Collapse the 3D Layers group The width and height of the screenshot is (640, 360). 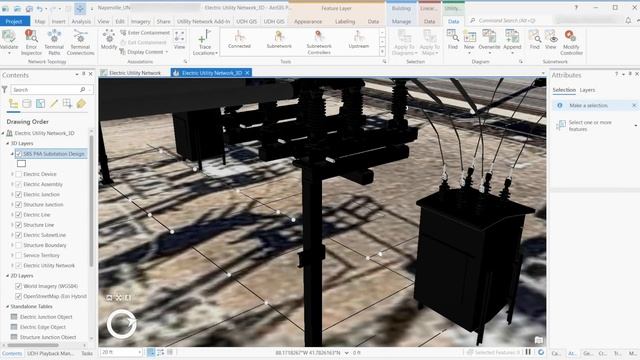coord(7,143)
